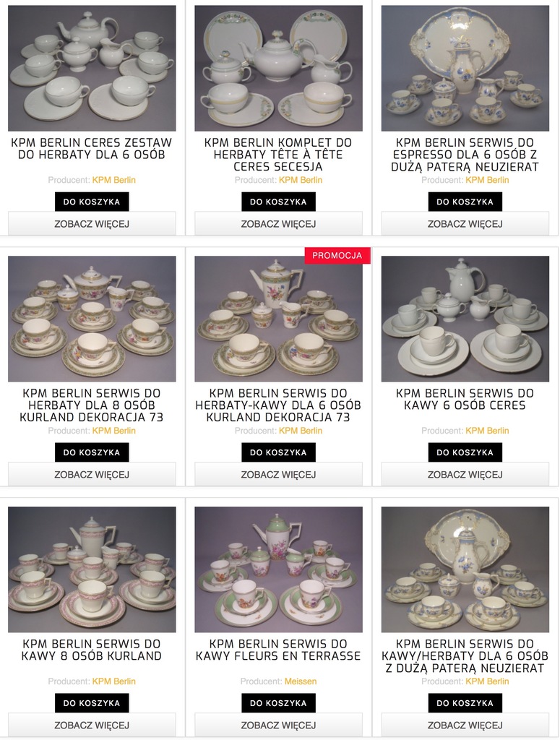Viewport: 560px width, 740px height.
Task: Open the Ceres tea set for 6 photo
Action: click(x=92, y=69)
